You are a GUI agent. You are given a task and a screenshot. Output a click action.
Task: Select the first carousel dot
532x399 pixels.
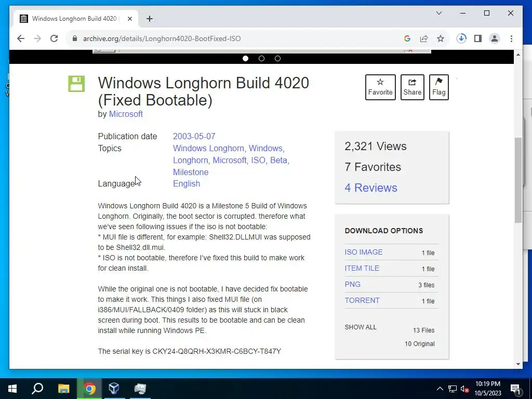[245, 58]
